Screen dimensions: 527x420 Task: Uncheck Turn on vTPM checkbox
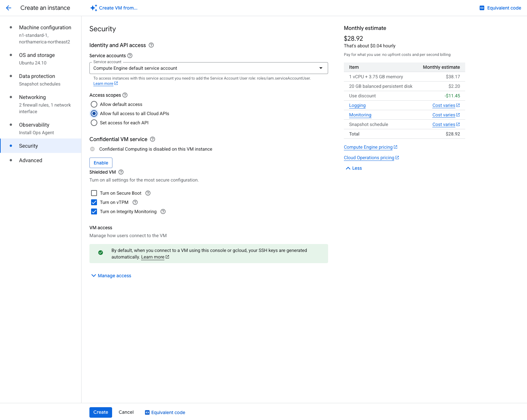pyautogui.click(x=94, y=202)
